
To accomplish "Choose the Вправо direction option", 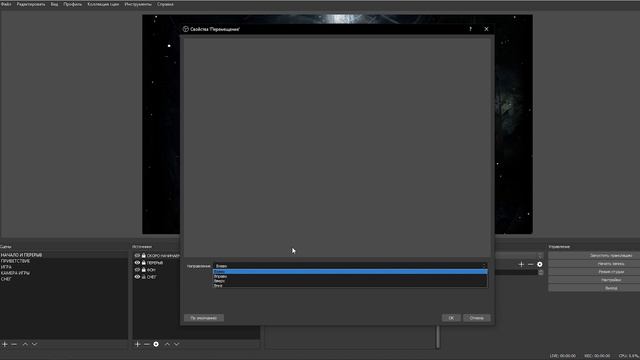I will pos(350,276).
